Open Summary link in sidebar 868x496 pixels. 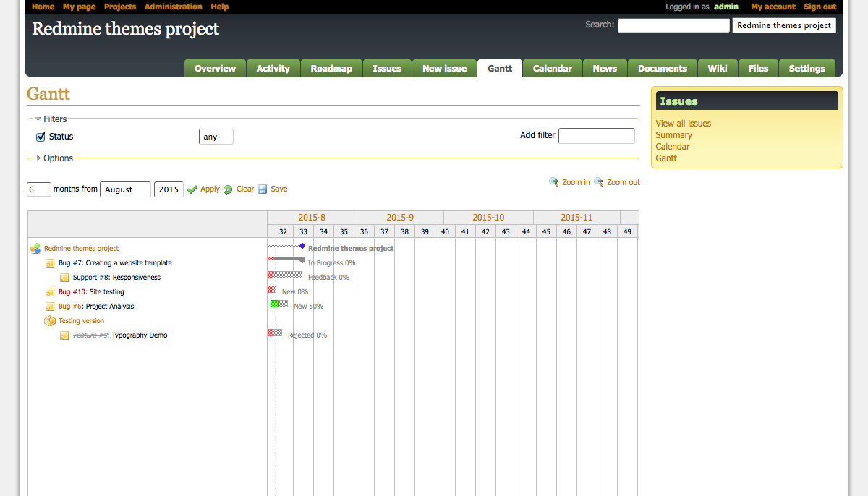[674, 135]
